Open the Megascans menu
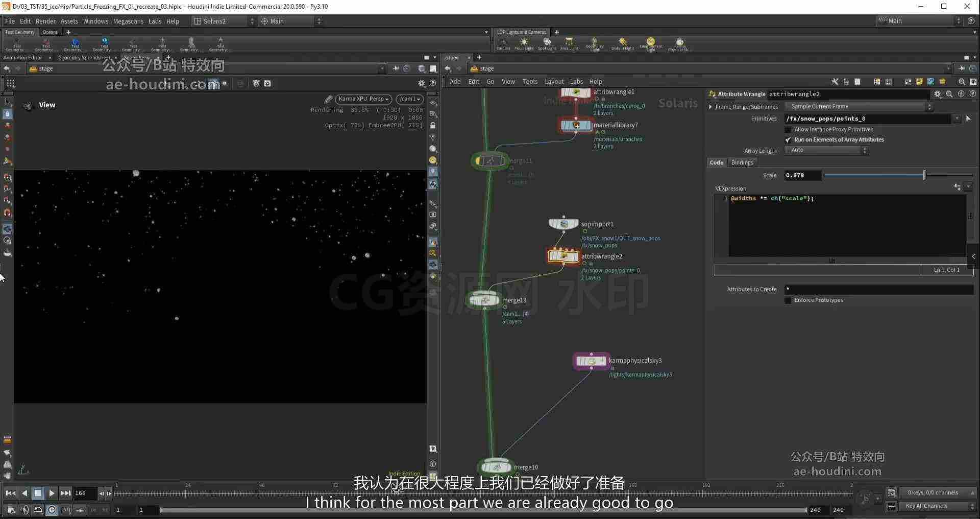The width and height of the screenshot is (980, 519). 128,21
